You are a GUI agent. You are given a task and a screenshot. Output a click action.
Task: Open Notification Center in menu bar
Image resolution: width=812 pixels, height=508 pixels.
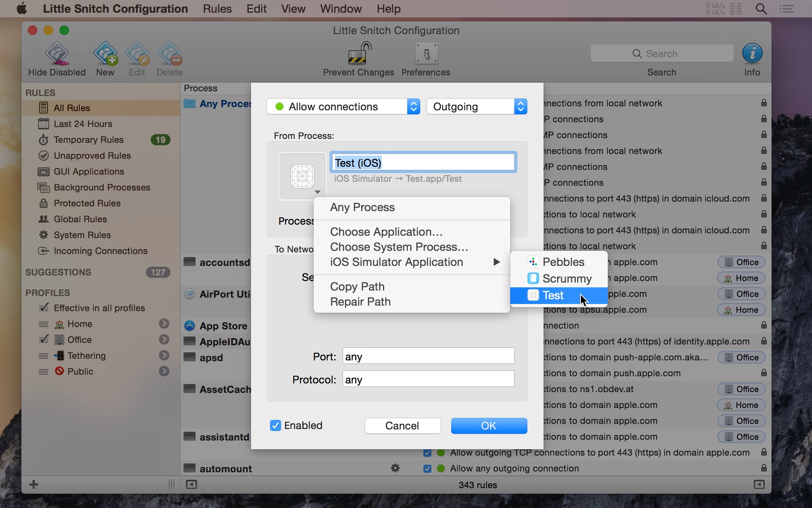click(786, 9)
